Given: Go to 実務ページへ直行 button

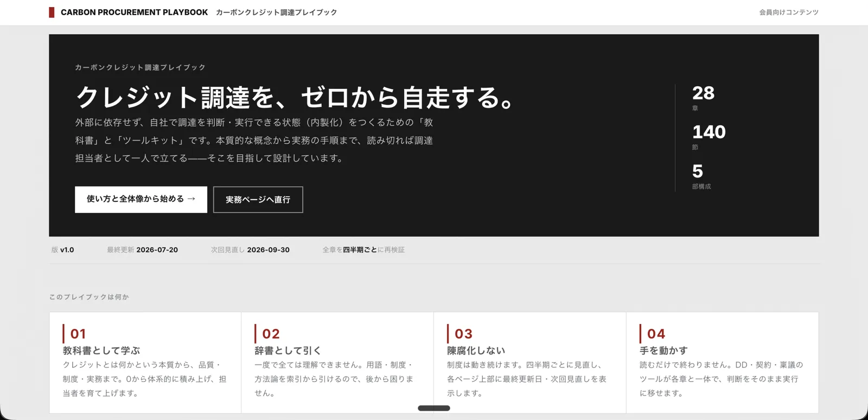Looking at the screenshot, I should (258, 200).
